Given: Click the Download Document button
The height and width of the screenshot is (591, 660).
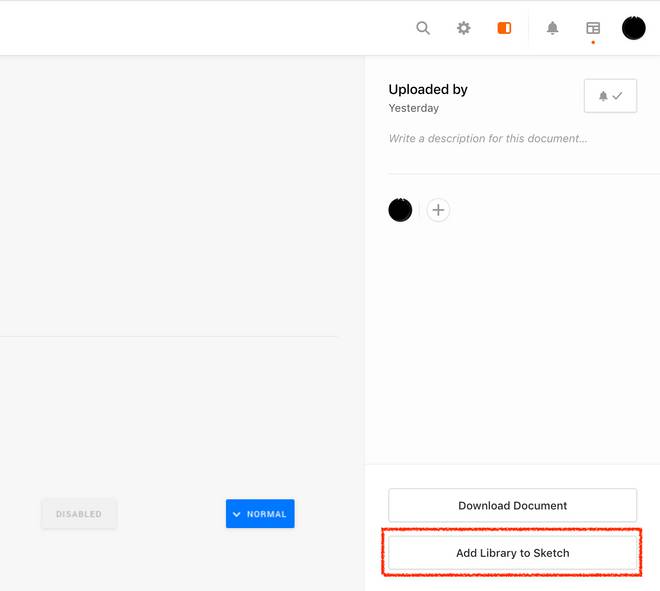Looking at the screenshot, I should point(512,506).
